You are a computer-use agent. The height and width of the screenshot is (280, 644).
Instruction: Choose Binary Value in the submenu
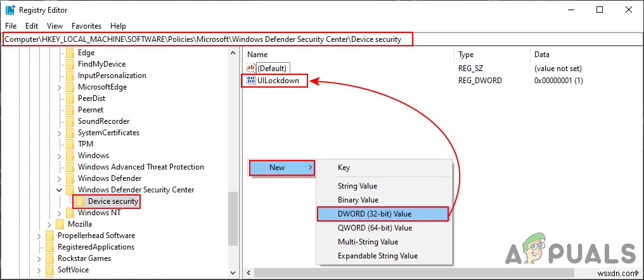358,200
